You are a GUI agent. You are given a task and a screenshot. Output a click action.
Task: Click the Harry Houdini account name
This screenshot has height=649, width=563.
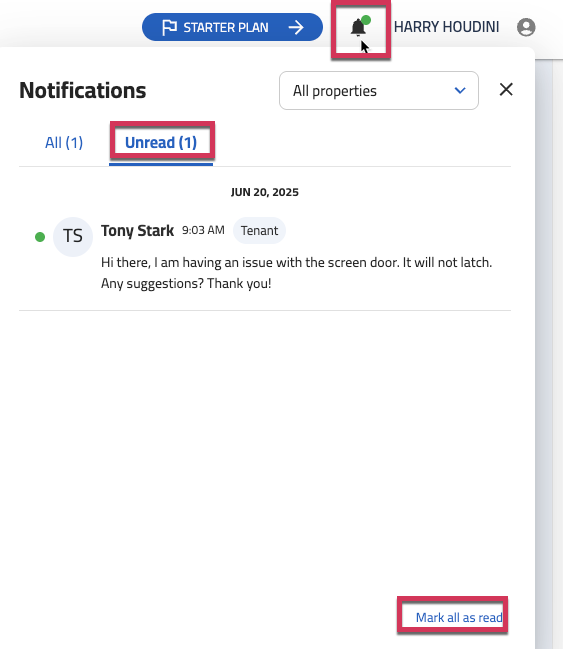coord(446,27)
